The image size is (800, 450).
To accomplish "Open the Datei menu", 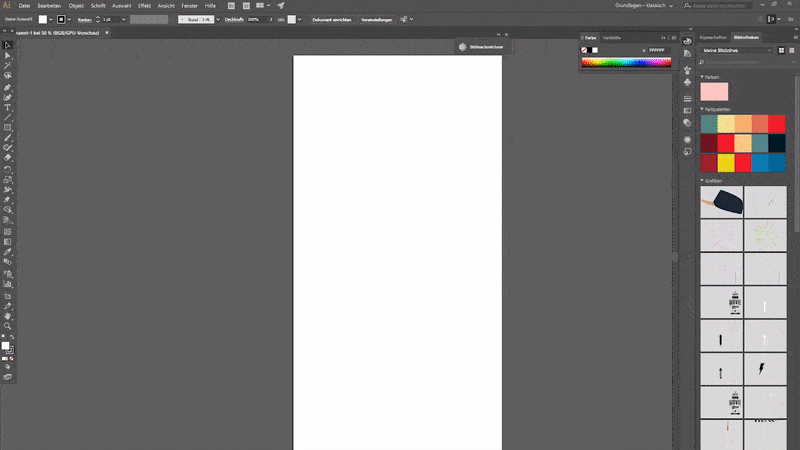I will click(24, 6).
